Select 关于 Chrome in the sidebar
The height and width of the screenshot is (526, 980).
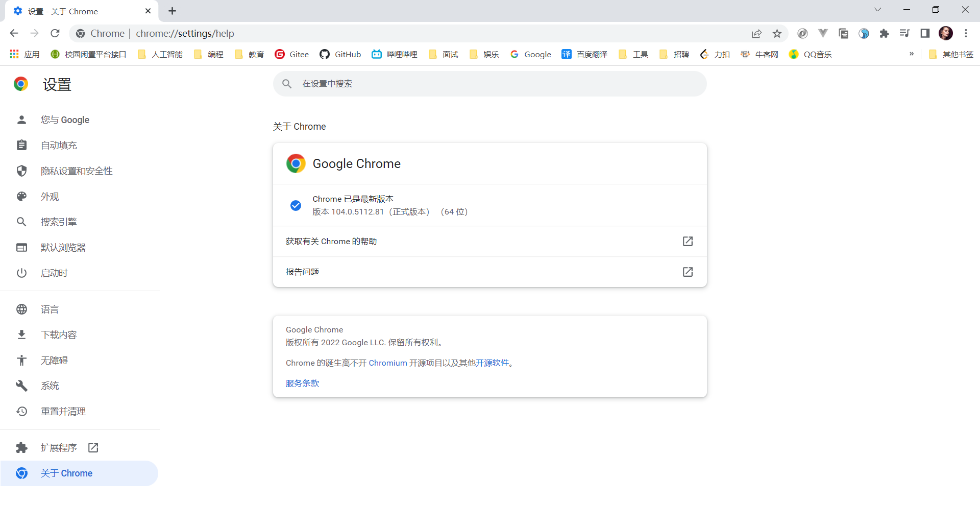79,473
